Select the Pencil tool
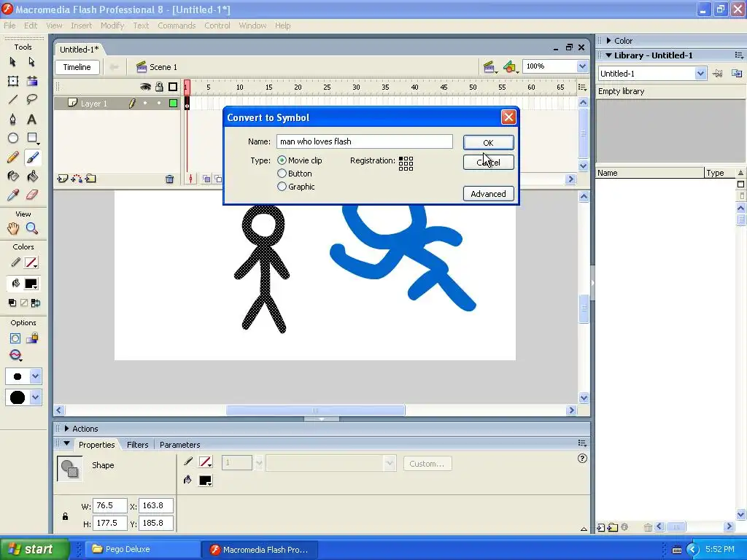Viewport: 747px width, 560px height. tap(13, 157)
